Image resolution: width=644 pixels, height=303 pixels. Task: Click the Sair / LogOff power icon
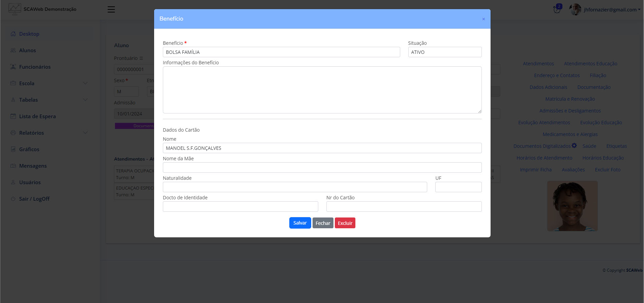tap(13, 199)
